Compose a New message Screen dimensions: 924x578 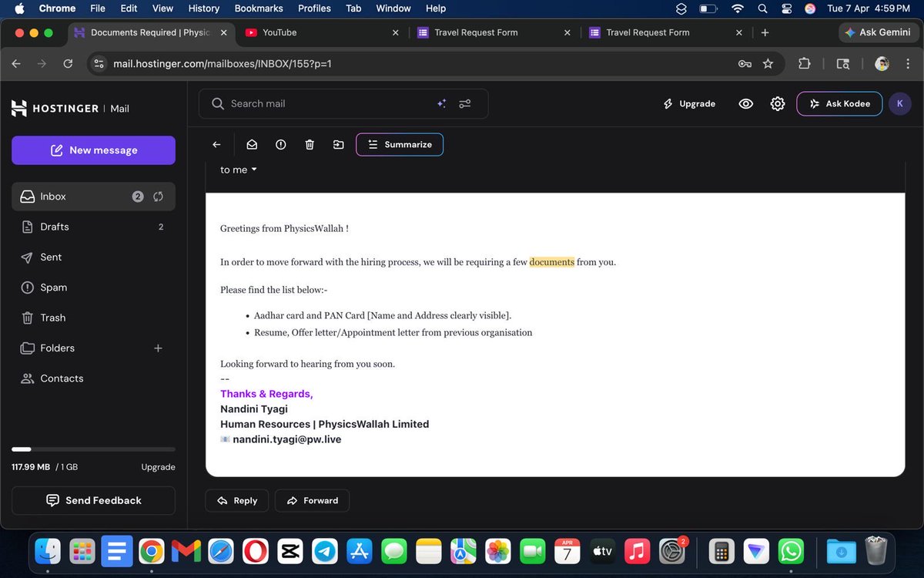click(93, 150)
